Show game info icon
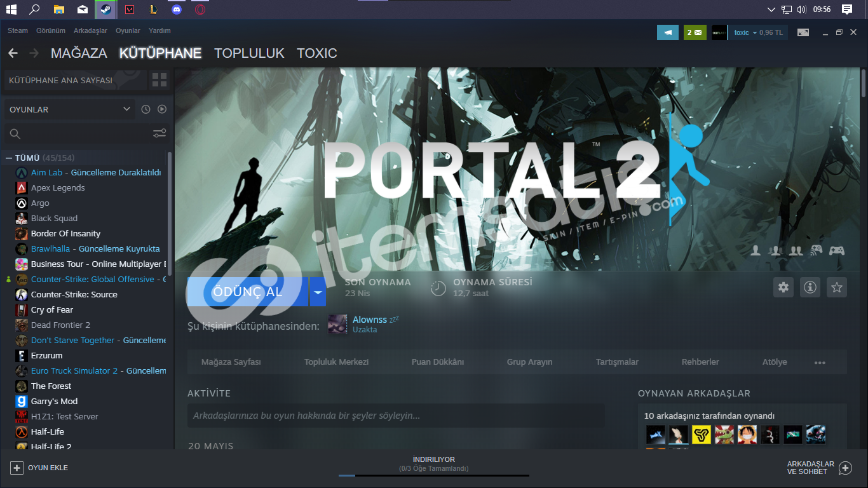The width and height of the screenshot is (868, 488). 810,287
